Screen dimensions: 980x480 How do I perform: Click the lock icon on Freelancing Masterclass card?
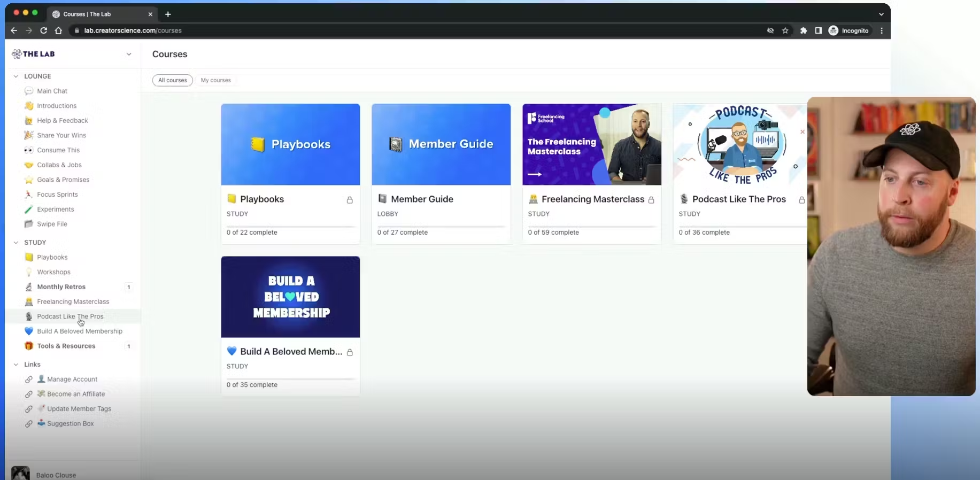651,200
